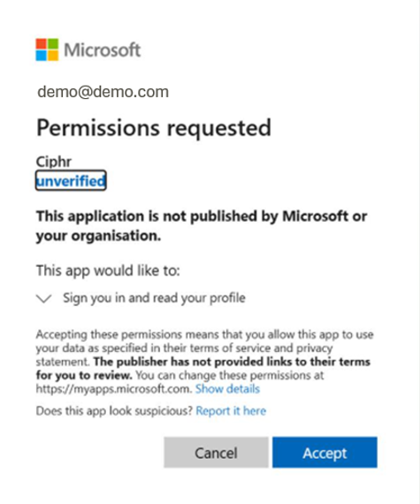The image size is (420, 504).
Task: Cancel the permissions request
Action: point(216,452)
